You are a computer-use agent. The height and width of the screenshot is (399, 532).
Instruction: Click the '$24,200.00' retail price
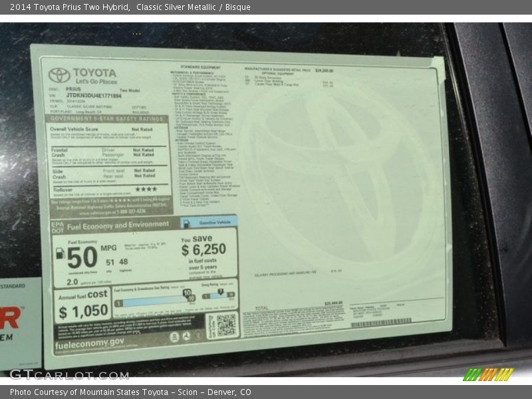click(324, 70)
